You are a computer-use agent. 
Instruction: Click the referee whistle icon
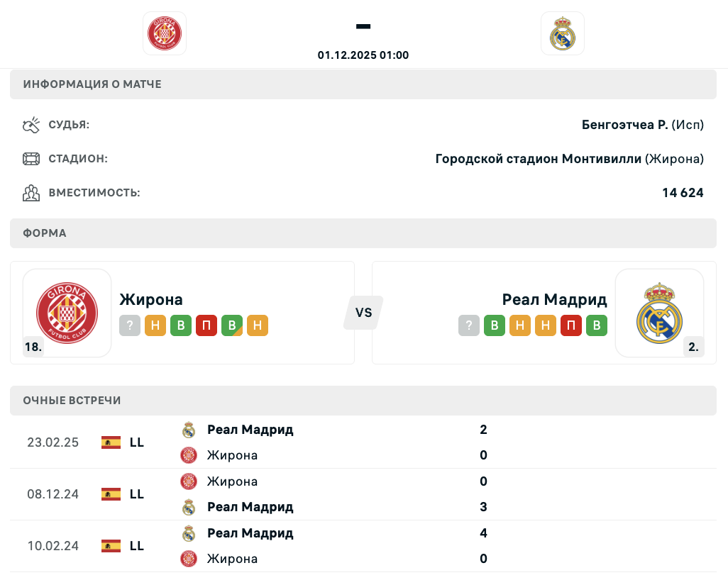(31, 126)
